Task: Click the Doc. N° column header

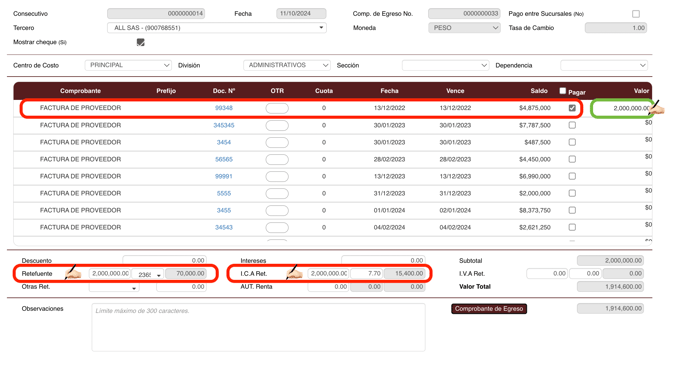Action: pos(224,91)
